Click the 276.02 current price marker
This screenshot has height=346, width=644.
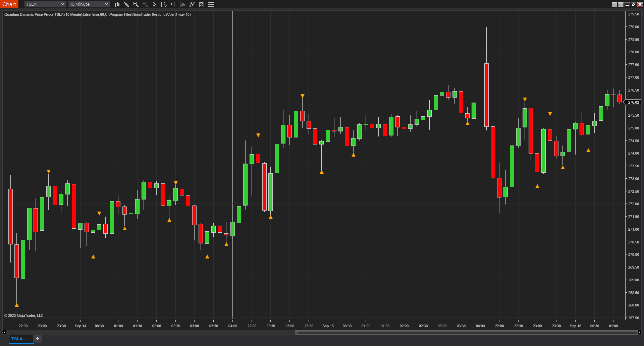(633, 102)
